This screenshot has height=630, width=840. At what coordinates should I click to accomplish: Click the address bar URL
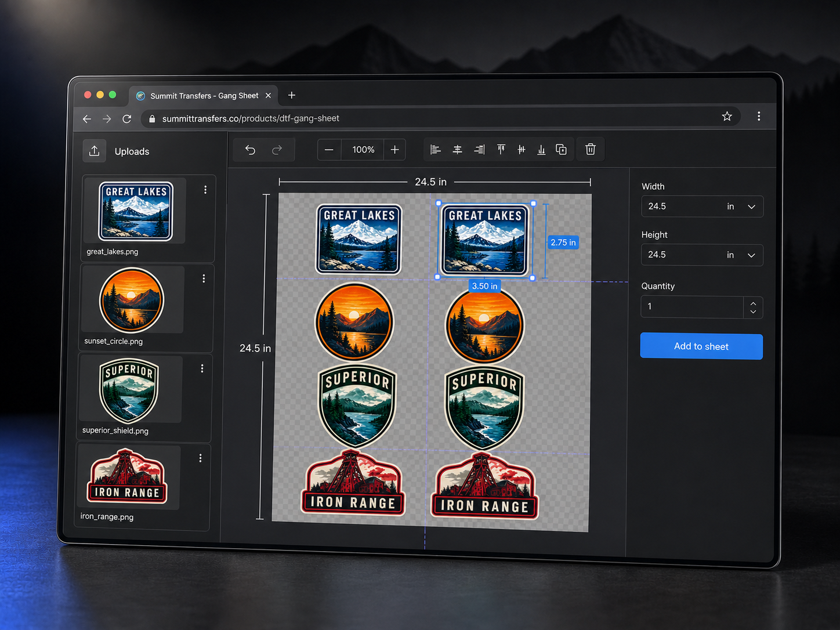pyautogui.click(x=251, y=118)
